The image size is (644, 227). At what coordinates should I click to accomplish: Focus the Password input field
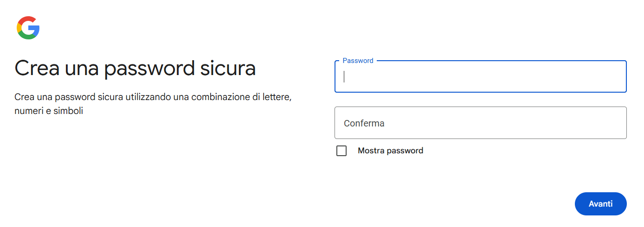click(480, 77)
